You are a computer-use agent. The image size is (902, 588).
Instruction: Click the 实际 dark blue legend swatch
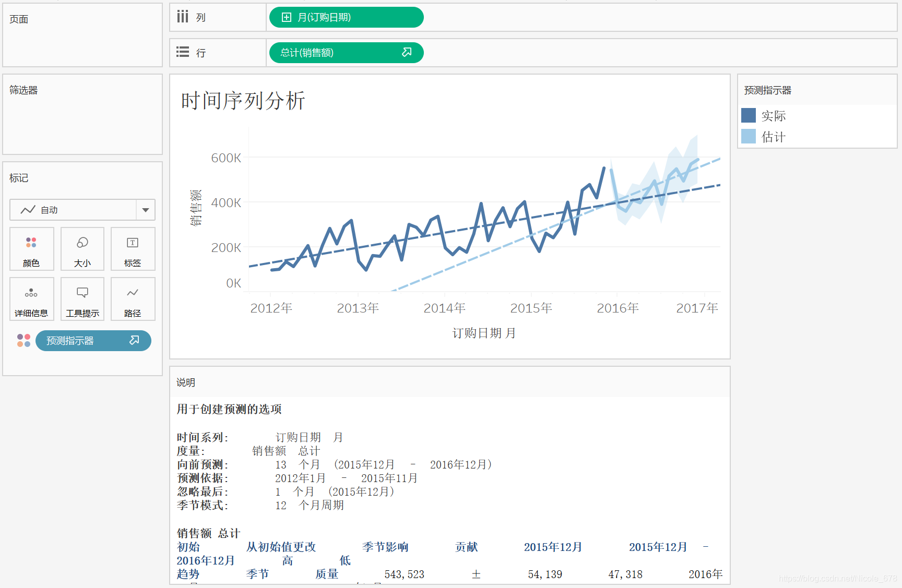(749, 115)
